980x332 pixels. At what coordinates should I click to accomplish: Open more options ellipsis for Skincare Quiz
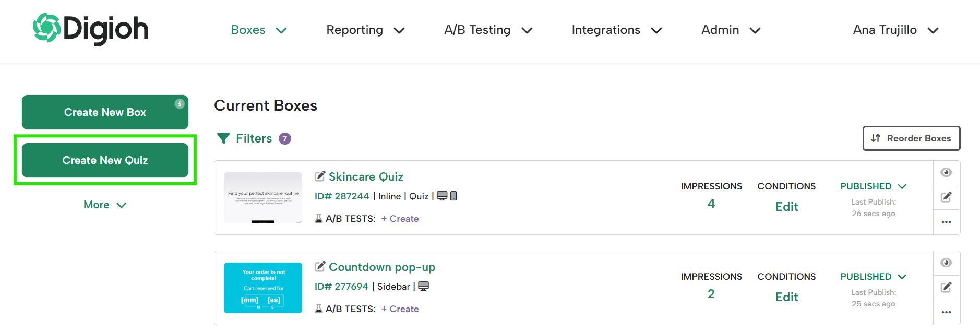946,222
